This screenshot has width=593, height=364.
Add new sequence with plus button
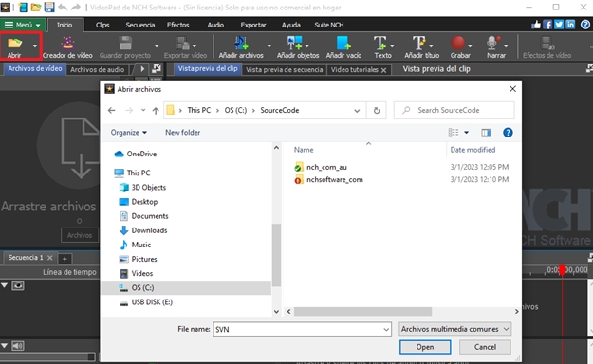pos(65,259)
